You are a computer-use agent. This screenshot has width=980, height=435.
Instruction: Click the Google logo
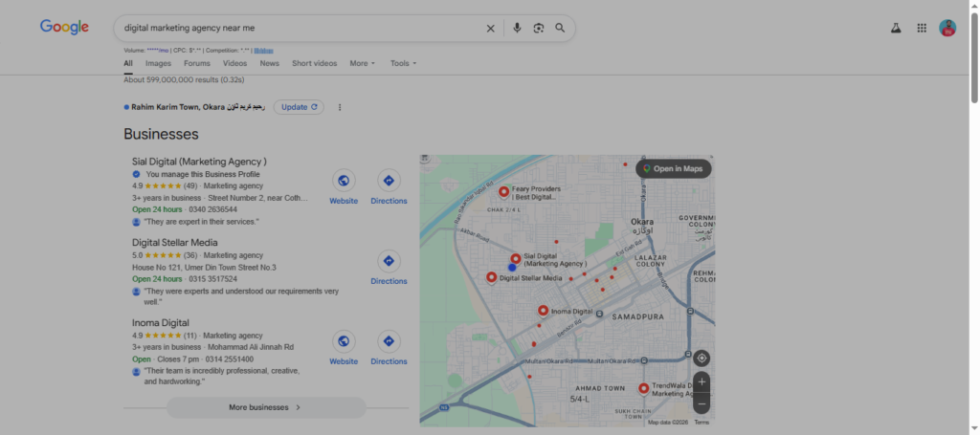point(64,28)
